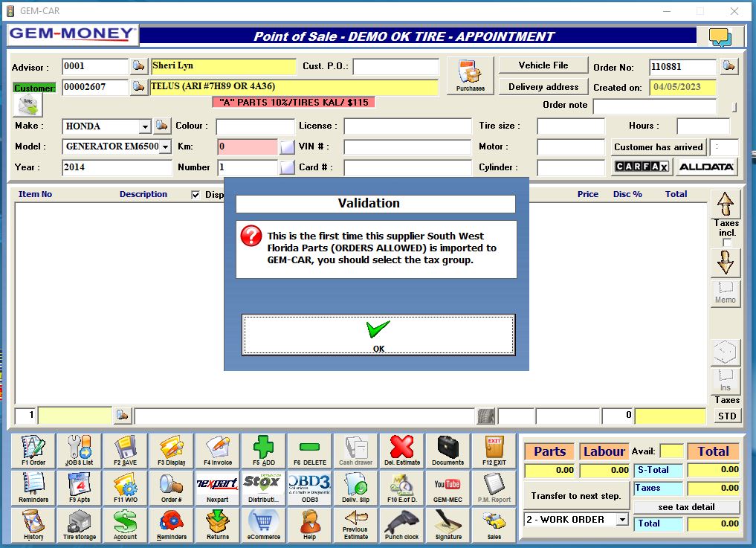Click the VIN # input field
The image size is (756, 548).
coord(407,146)
